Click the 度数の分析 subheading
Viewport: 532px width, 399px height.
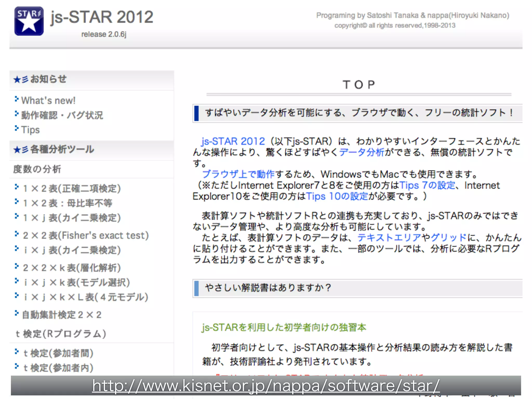[x=37, y=169]
